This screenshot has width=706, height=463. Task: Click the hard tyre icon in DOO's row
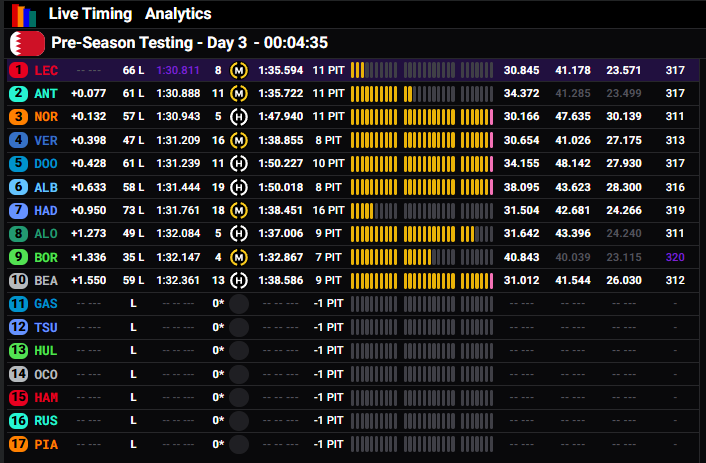coord(239,163)
